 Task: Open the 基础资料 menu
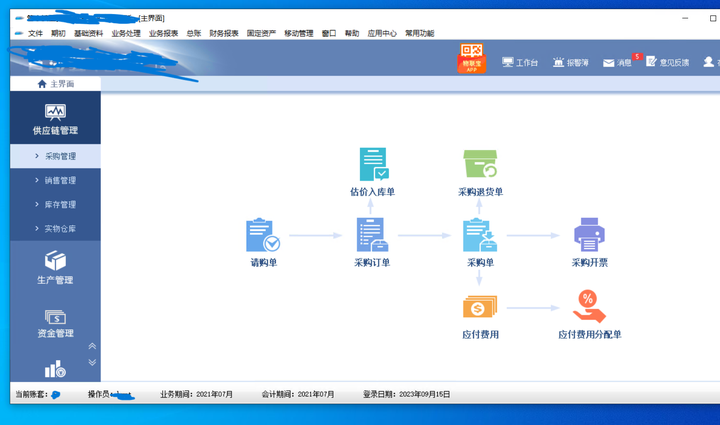pos(89,33)
